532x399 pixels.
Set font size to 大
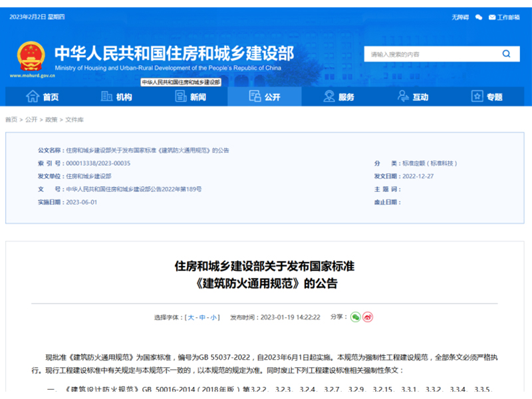point(192,318)
